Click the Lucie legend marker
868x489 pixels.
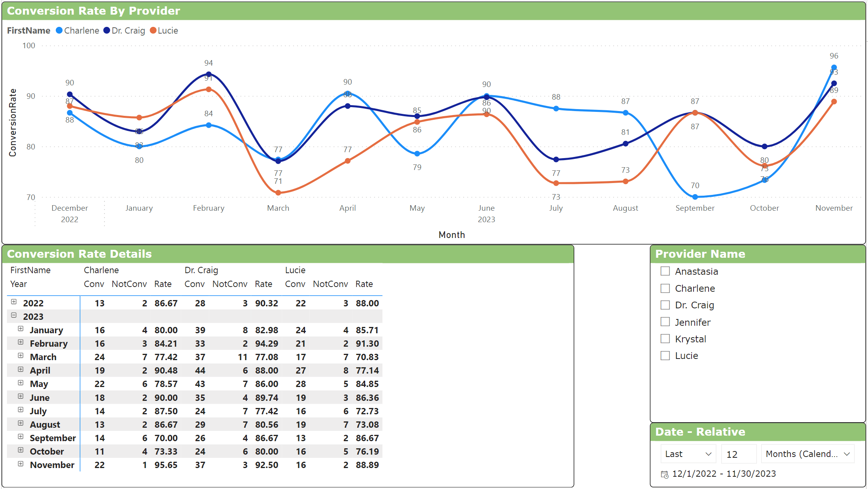[153, 30]
